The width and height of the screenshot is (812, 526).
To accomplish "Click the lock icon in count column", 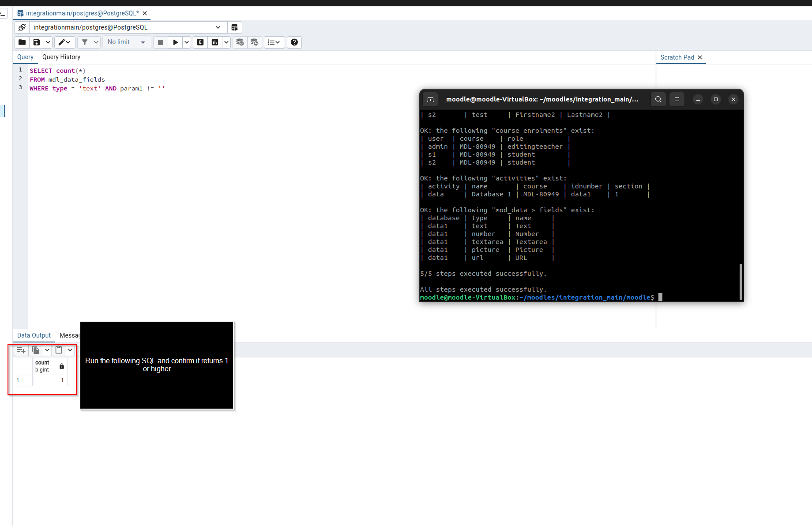I will tap(62, 366).
